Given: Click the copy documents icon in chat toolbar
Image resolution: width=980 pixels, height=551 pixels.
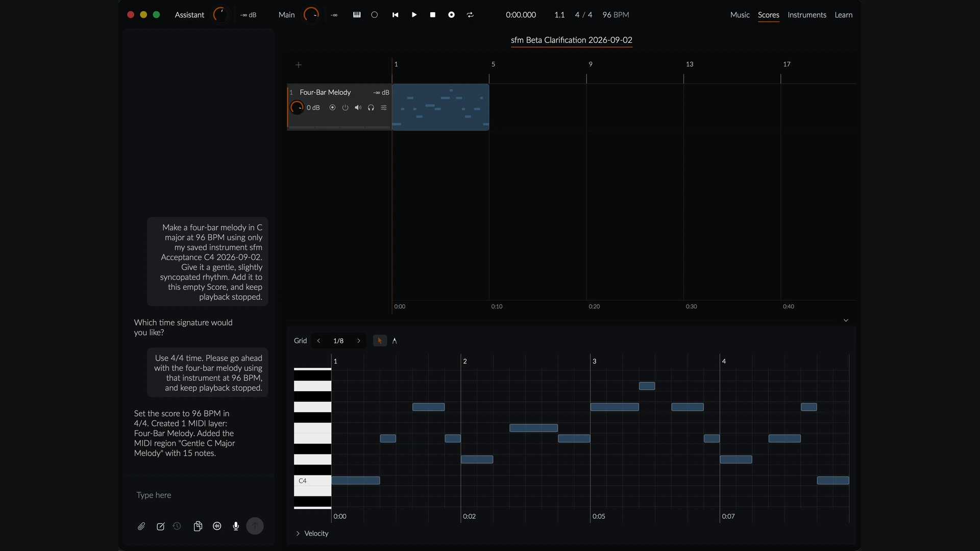Looking at the screenshot, I should (198, 526).
